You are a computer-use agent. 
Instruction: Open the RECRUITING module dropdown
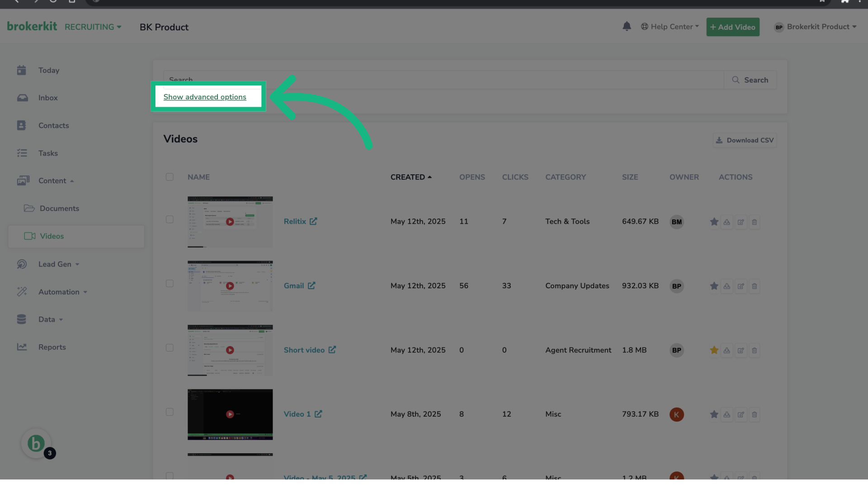pos(93,27)
